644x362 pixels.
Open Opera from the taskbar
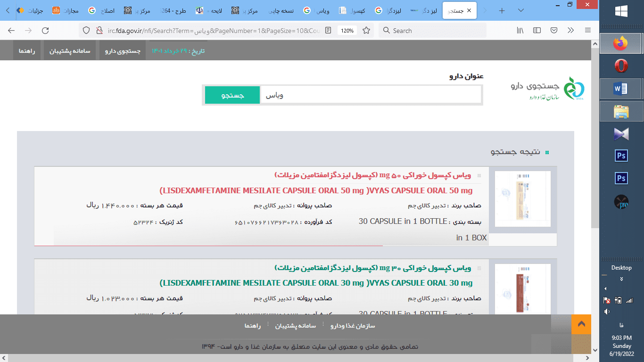(621, 66)
